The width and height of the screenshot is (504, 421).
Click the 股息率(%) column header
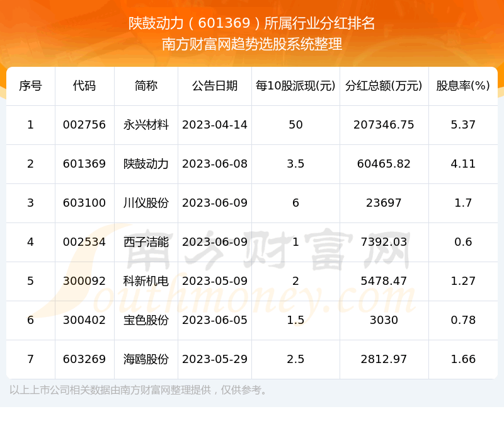coord(463,86)
